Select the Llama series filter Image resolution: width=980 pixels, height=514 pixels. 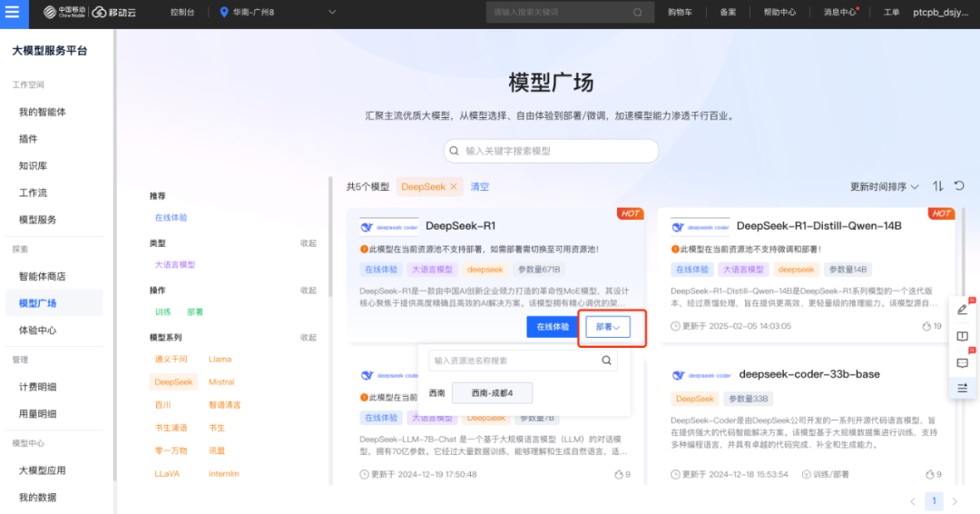coord(220,359)
